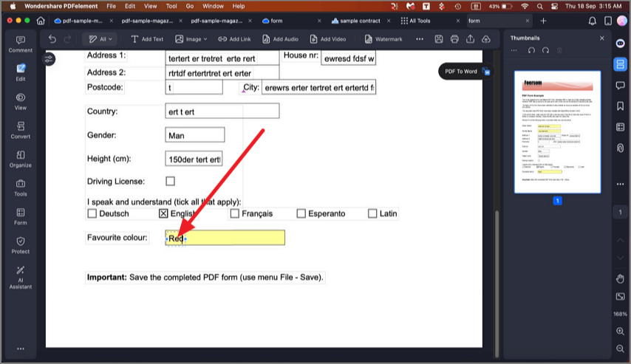Click the Share icon in toolbar

[470, 39]
